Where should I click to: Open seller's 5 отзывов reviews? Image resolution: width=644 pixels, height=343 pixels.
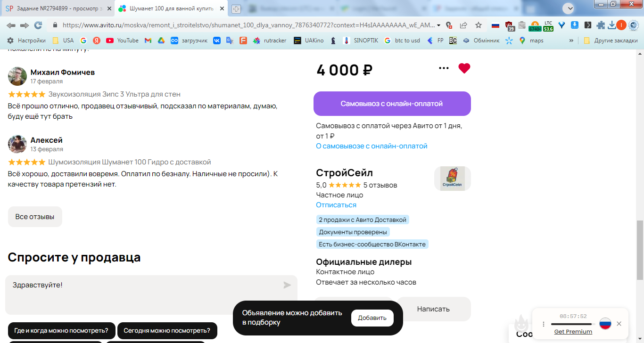click(380, 185)
